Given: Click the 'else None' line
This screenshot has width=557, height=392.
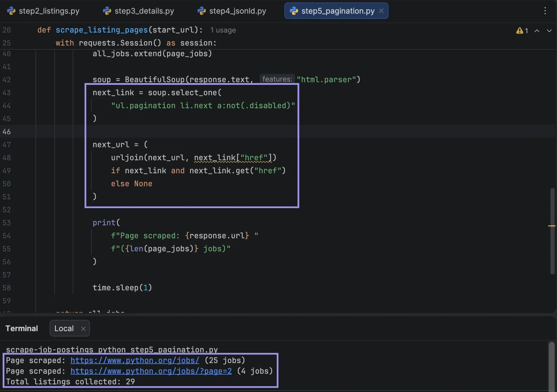Looking at the screenshot, I should [132, 184].
